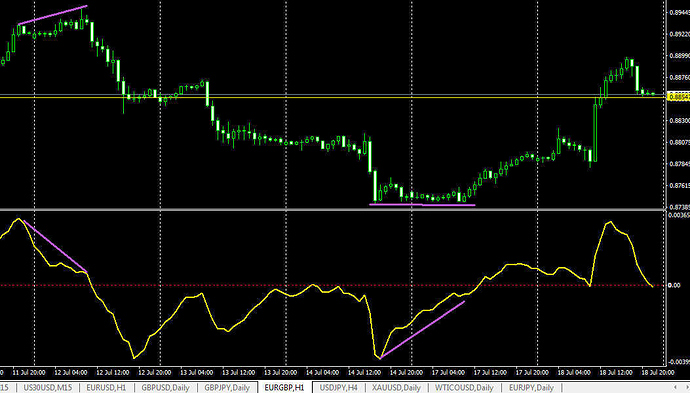Screen dimensions: 690x393
Task: Click the 13 Jul 04:00 time label
Action: 197,372
